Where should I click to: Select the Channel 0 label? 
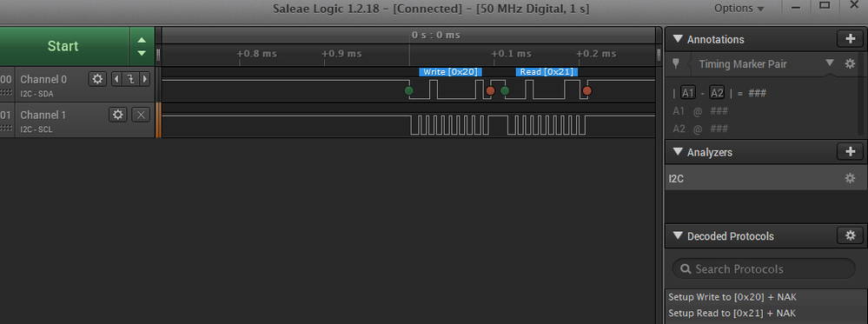(43, 79)
